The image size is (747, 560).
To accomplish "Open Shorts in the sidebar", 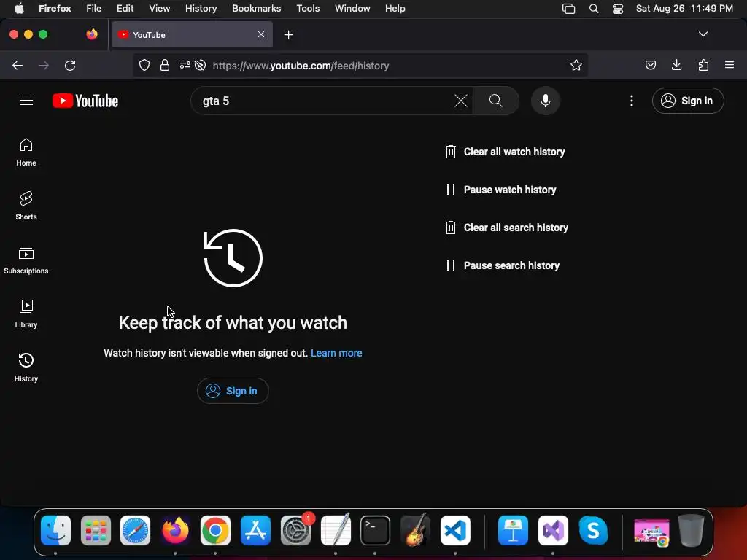I will (x=26, y=206).
